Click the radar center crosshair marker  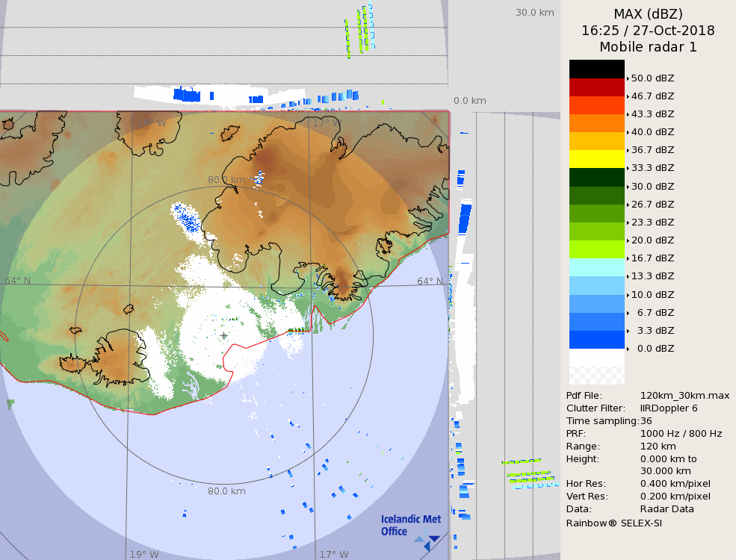point(223,335)
